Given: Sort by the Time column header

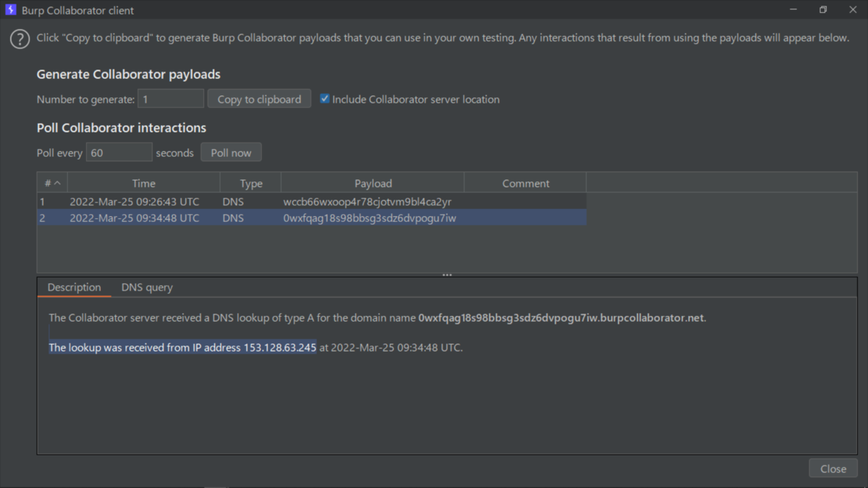Looking at the screenshot, I should point(143,183).
